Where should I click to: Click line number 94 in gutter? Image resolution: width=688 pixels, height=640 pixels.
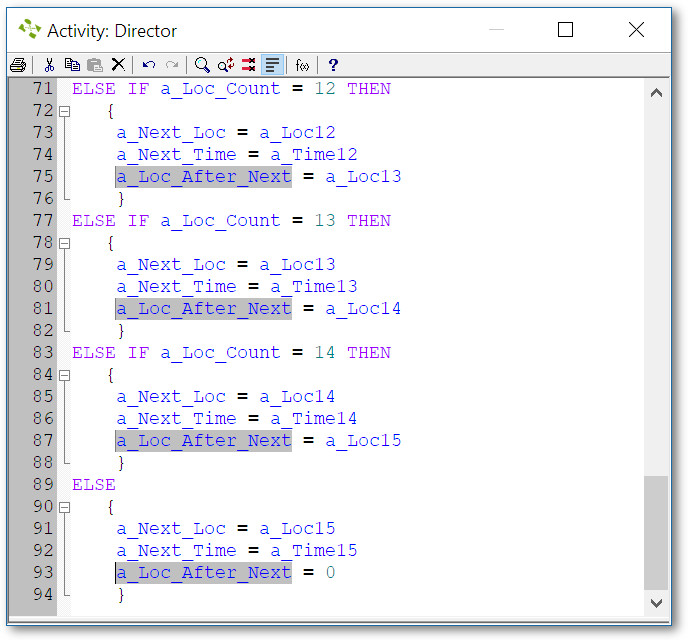click(43, 594)
